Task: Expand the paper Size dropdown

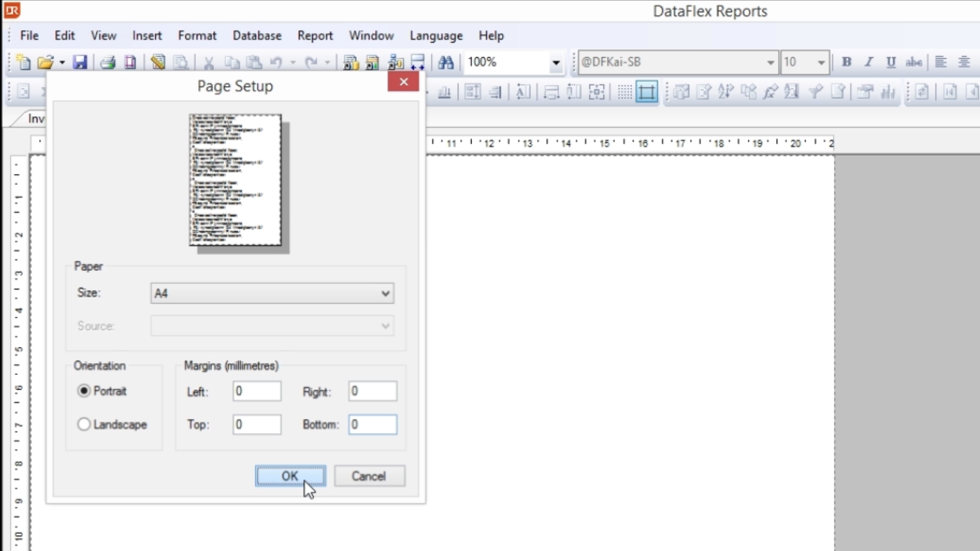Action: pyautogui.click(x=385, y=293)
